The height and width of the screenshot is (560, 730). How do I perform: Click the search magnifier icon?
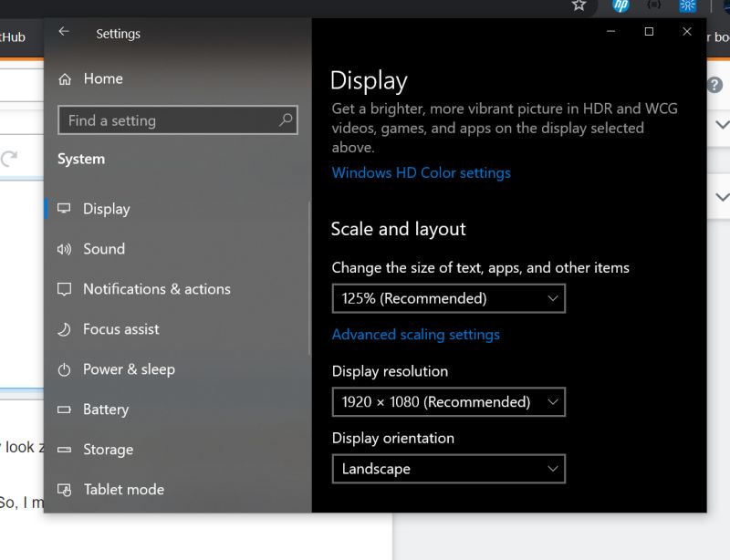point(286,120)
